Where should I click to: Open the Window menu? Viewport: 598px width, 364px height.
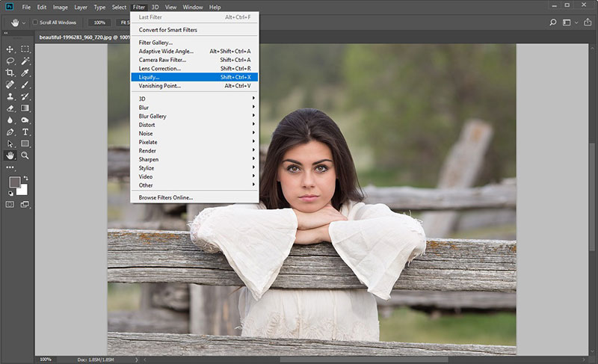pyautogui.click(x=193, y=7)
